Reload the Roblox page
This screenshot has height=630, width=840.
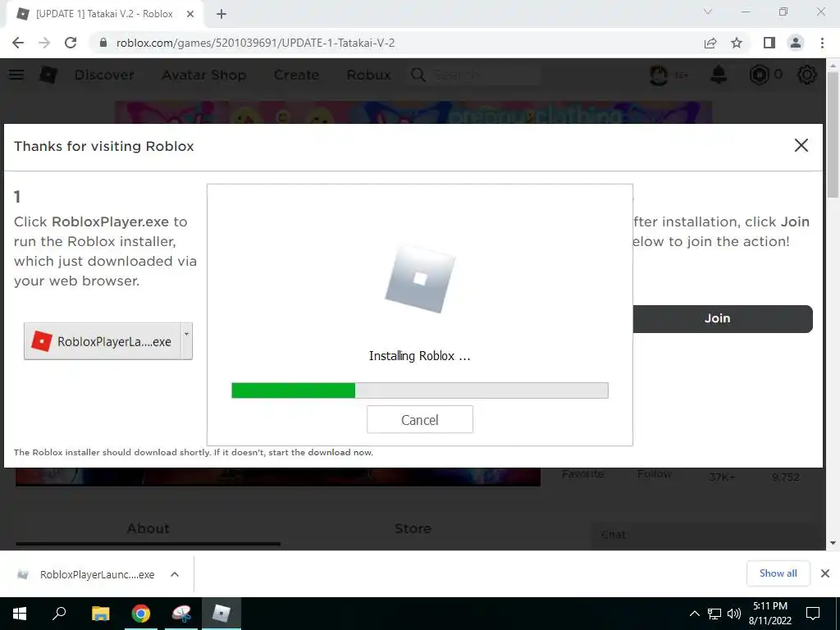(x=71, y=43)
